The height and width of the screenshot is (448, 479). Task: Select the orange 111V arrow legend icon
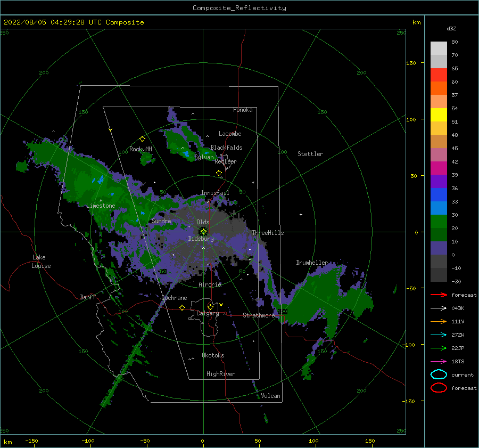439,321
